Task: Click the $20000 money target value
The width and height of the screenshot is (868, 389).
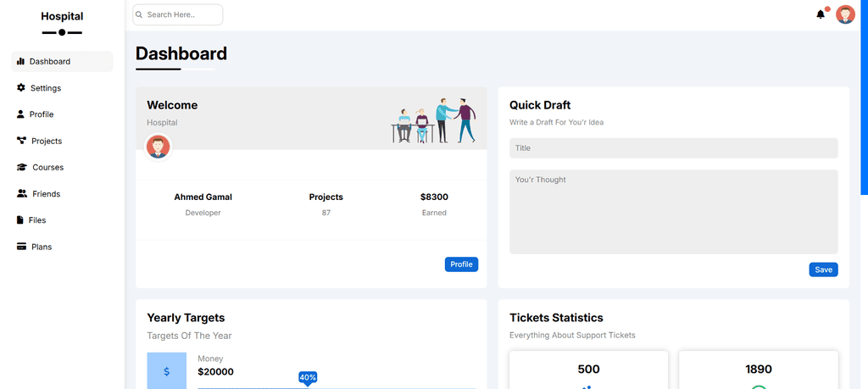Action: pos(215,372)
